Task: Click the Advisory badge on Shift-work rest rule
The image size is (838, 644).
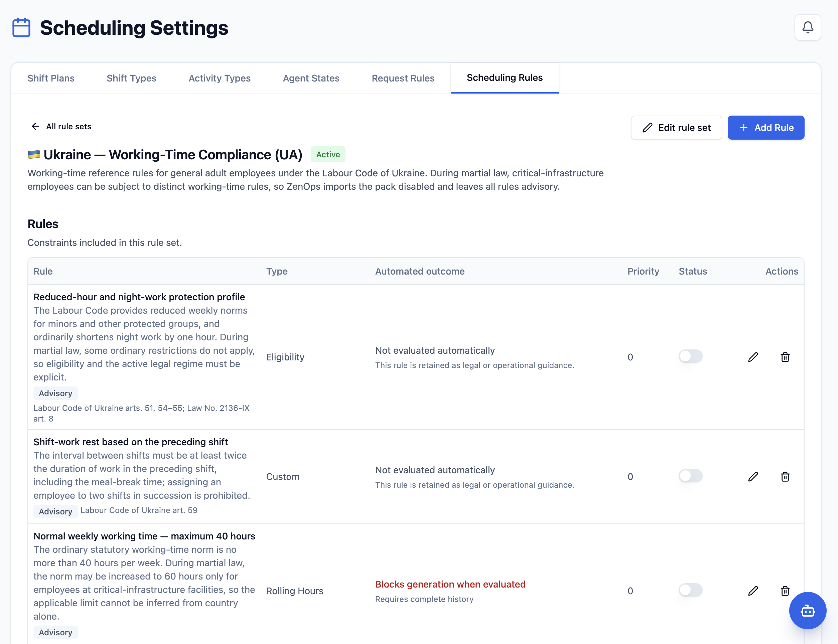Action: click(55, 511)
